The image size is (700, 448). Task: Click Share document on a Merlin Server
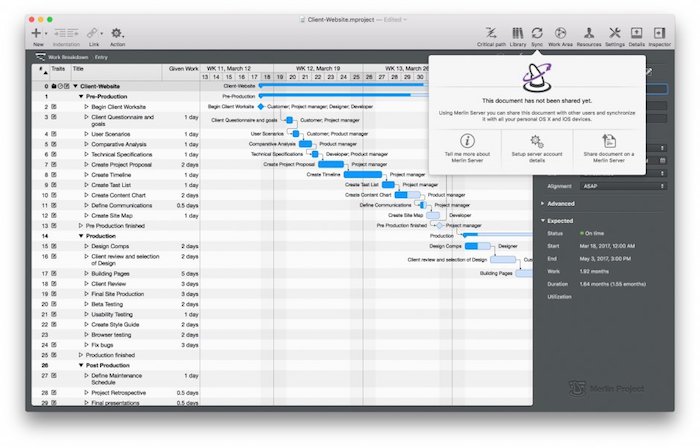click(608, 149)
